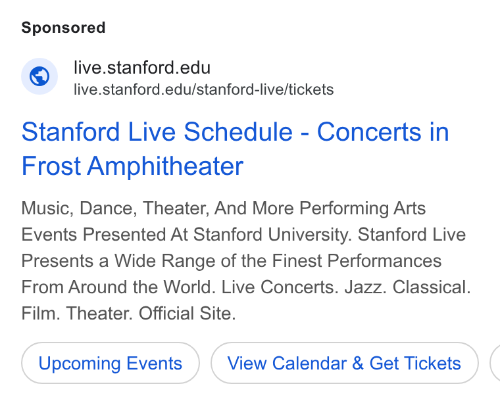Click "Music, Dance, Theater" in the description
Image resolution: width=500 pixels, height=405 pixels.
tap(116, 208)
